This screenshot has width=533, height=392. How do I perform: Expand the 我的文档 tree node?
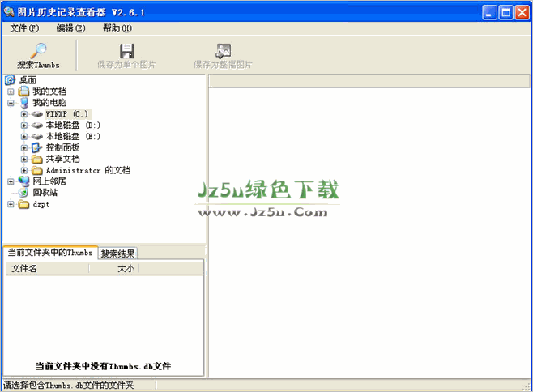(x=11, y=92)
